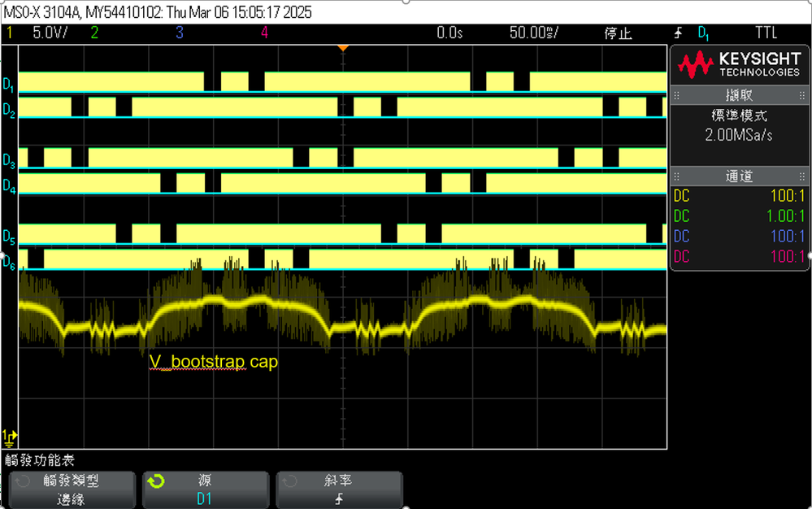Select channel 4 indicator at the top bar
The image size is (812, 509).
(x=264, y=33)
